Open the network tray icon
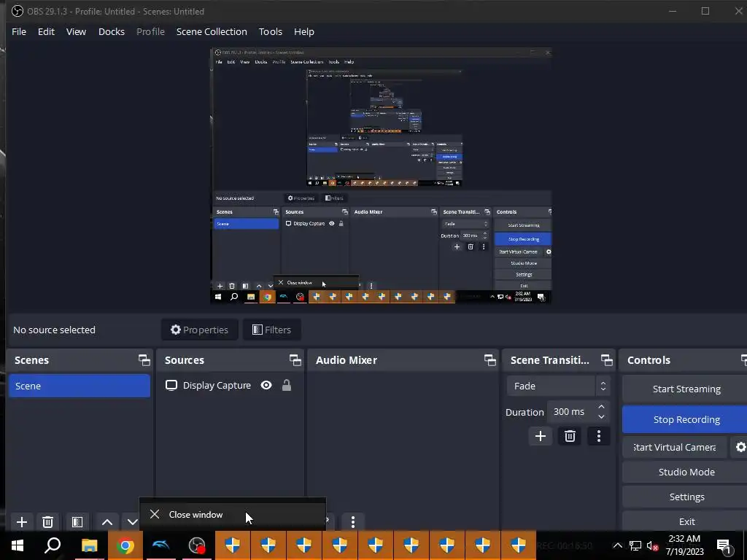Viewport: 747px width, 560px height. click(x=635, y=545)
